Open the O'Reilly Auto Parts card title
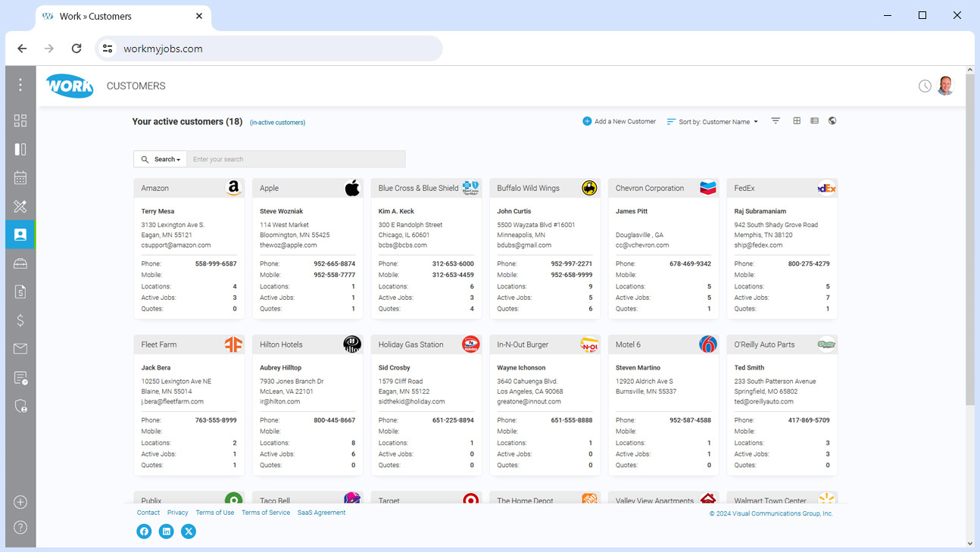The image size is (980, 552). click(x=765, y=345)
